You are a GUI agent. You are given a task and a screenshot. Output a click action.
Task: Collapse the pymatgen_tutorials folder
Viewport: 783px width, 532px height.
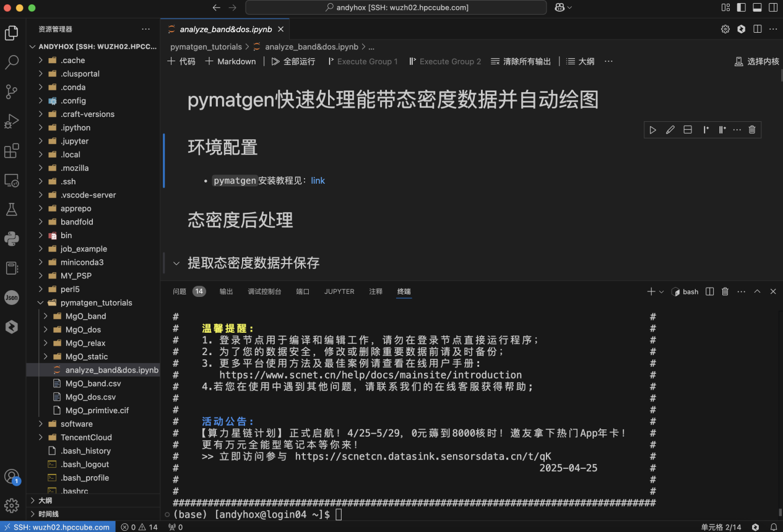pos(41,302)
